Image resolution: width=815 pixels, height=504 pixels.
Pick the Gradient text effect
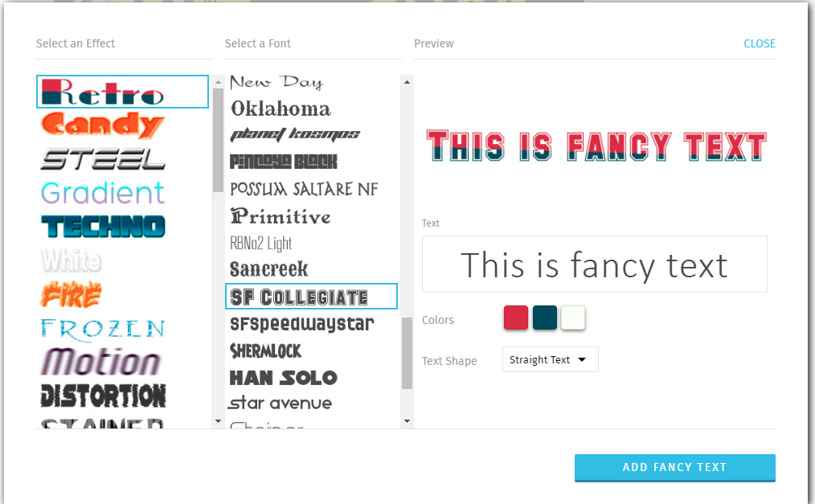click(103, 193)
